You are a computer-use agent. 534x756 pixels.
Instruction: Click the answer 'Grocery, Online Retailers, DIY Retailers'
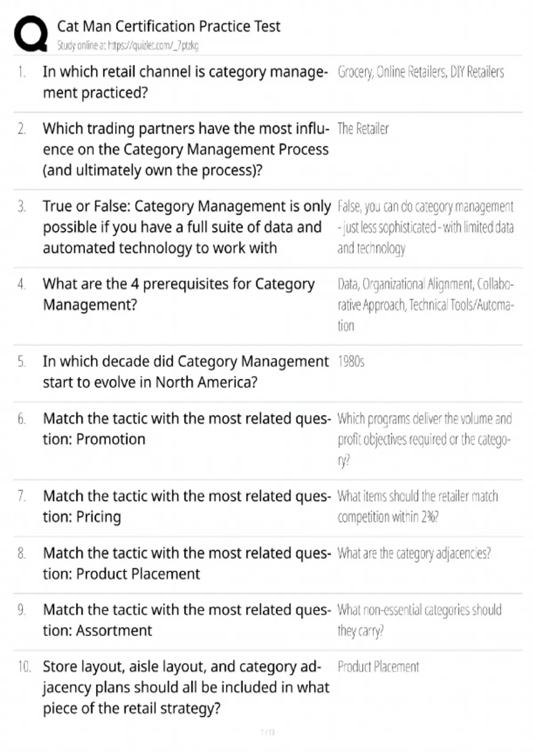click(x=421, y=72)
